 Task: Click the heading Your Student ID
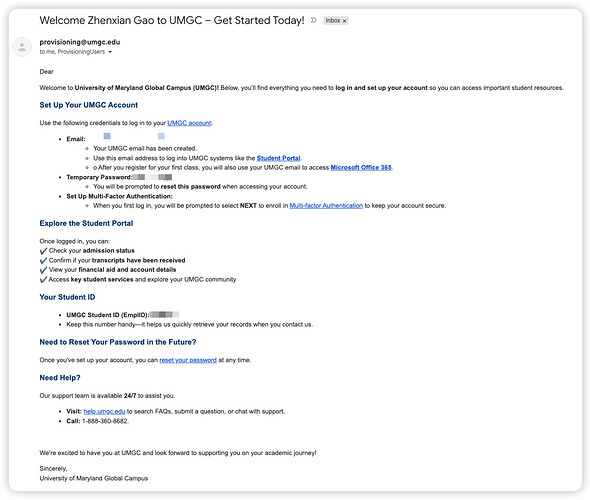pos(67,297)
